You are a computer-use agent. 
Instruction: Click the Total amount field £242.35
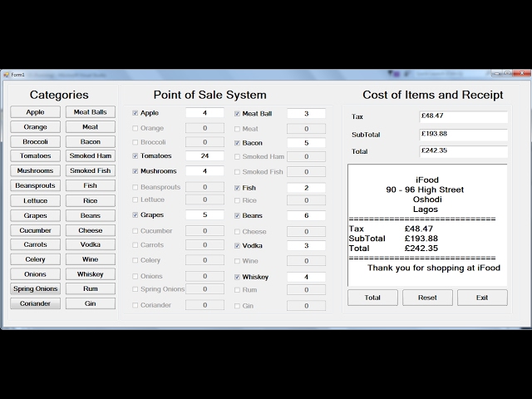tap(464, 151)
